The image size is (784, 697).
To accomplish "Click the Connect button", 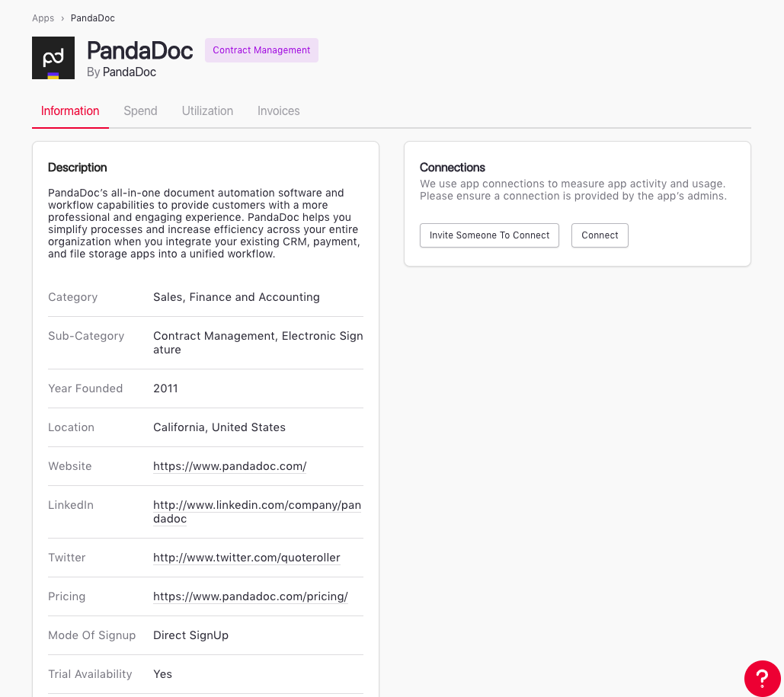I will point(600,235).
